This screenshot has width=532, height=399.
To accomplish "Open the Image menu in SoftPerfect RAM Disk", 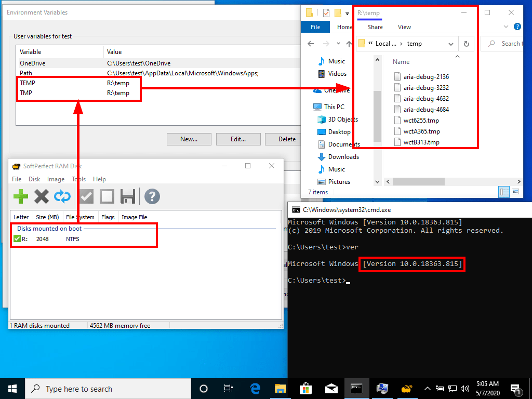I will 56,179.
